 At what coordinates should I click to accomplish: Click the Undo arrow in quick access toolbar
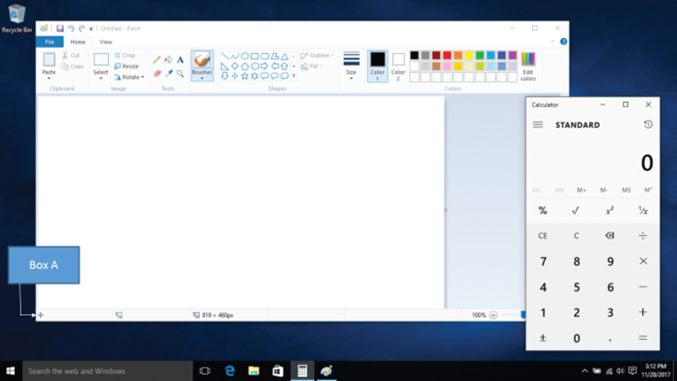(x=71, y=29)
